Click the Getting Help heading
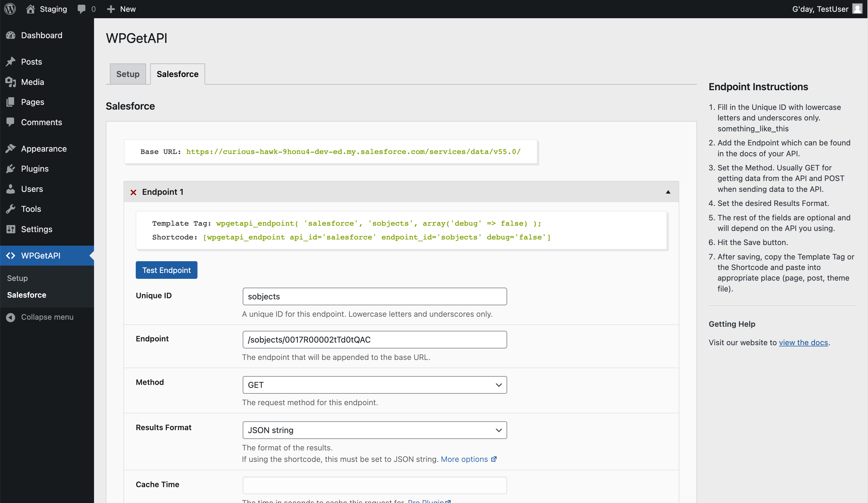 732,324
